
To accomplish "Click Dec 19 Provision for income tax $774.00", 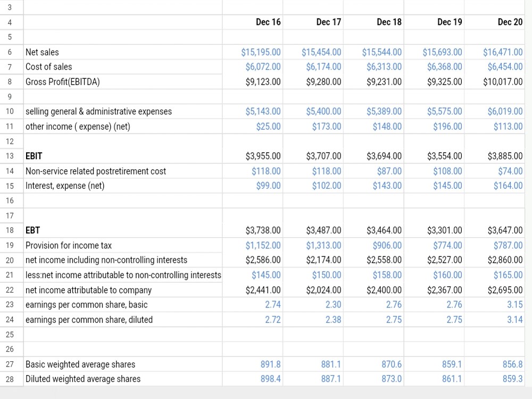I will point(434,245).
